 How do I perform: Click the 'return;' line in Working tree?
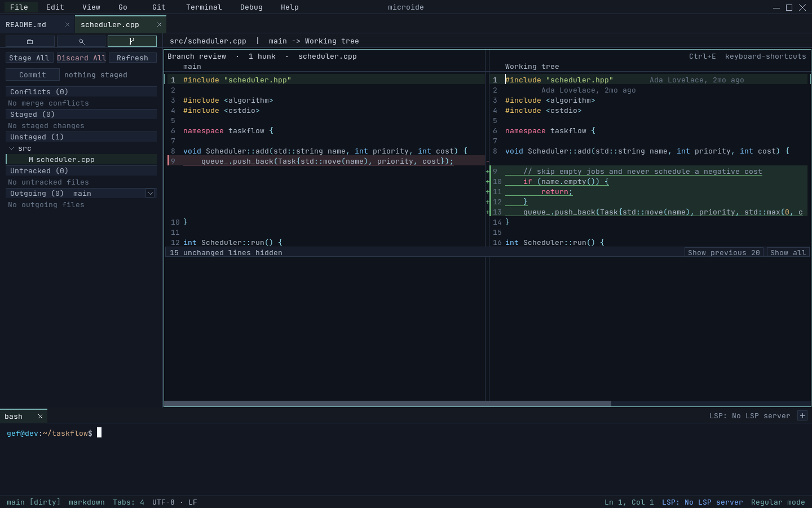pyautogui.click(x=648, y=192)
